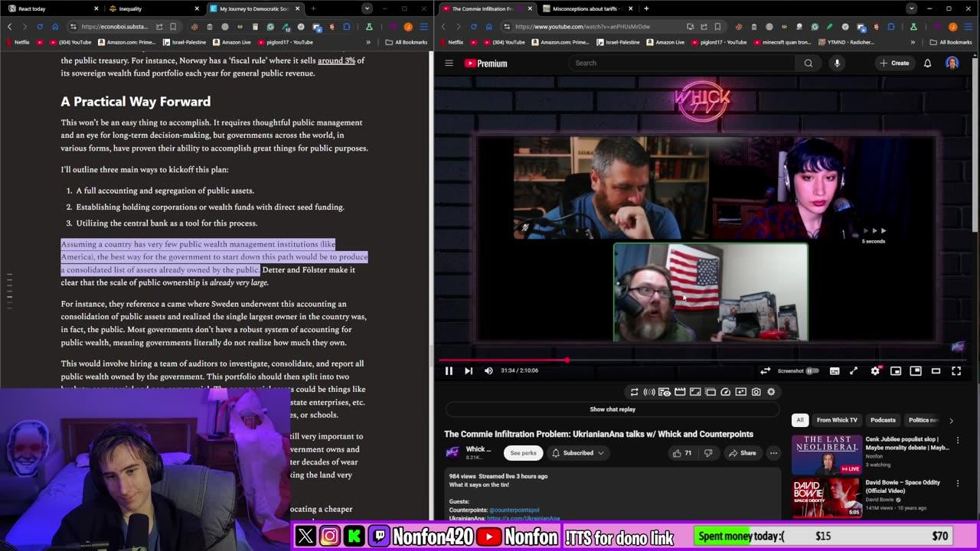Open Cenk Jubilee video thumbnail
Viewport: 980px width, 551px height.
coord(826,455)
